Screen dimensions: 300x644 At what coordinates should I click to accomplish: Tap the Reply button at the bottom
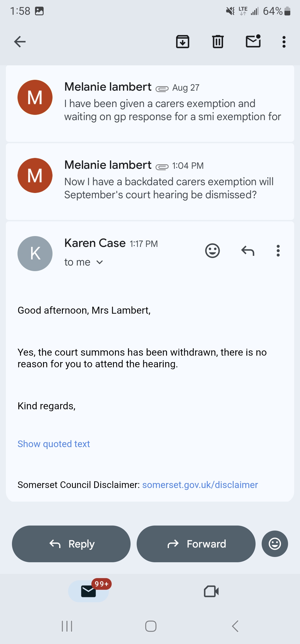(71, 544)
